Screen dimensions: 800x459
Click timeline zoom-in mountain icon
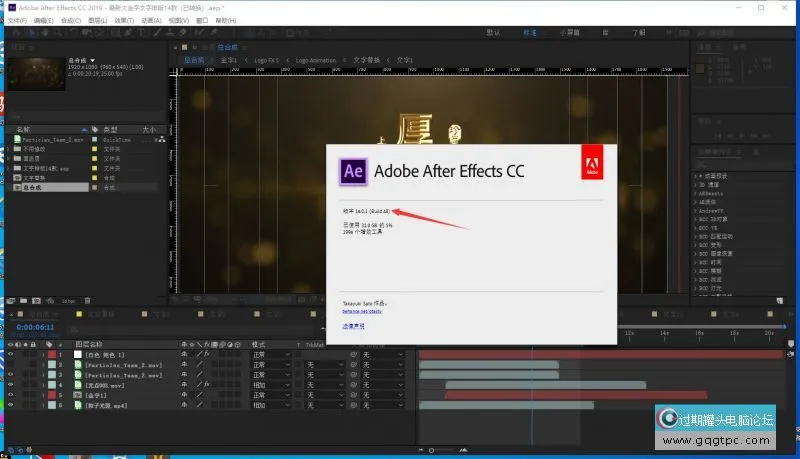click(x=463, y=450)
